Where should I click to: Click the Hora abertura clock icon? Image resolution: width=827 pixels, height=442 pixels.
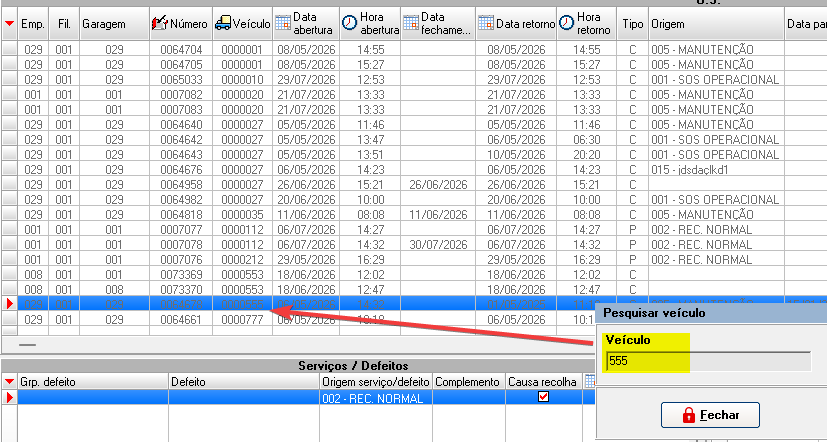pos(349,24)
